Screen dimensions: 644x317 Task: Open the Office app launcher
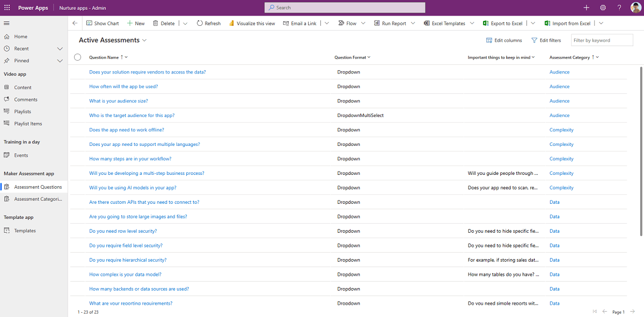7,8
